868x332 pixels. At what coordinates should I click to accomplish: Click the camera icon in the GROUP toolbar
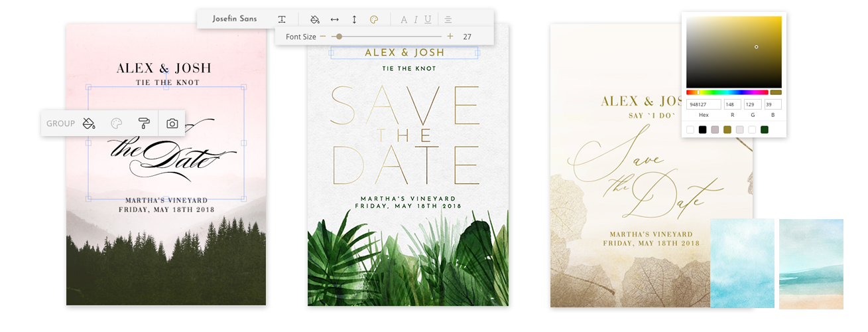click(x=172, y=124)
